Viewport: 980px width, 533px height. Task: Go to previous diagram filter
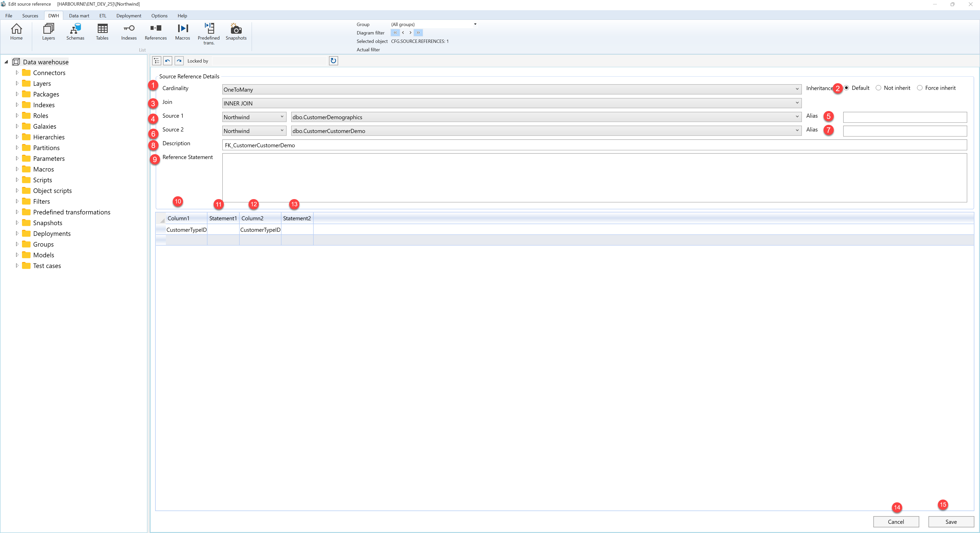coord(403,33)
